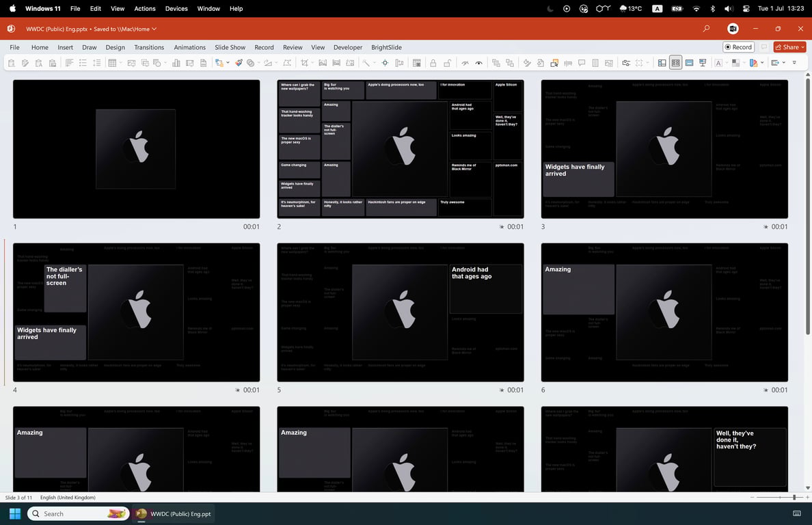
Task: Click the Paste icon in the toolbar
Action: point(12,63)
